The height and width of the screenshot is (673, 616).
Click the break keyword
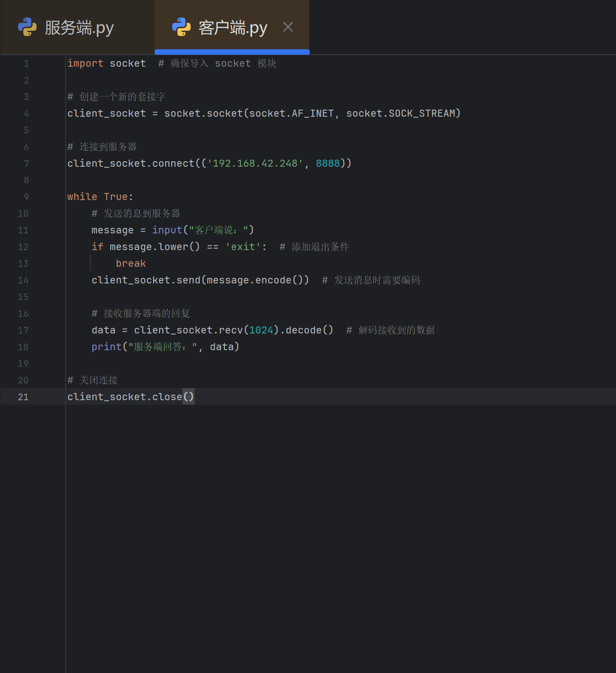point(131,264)
